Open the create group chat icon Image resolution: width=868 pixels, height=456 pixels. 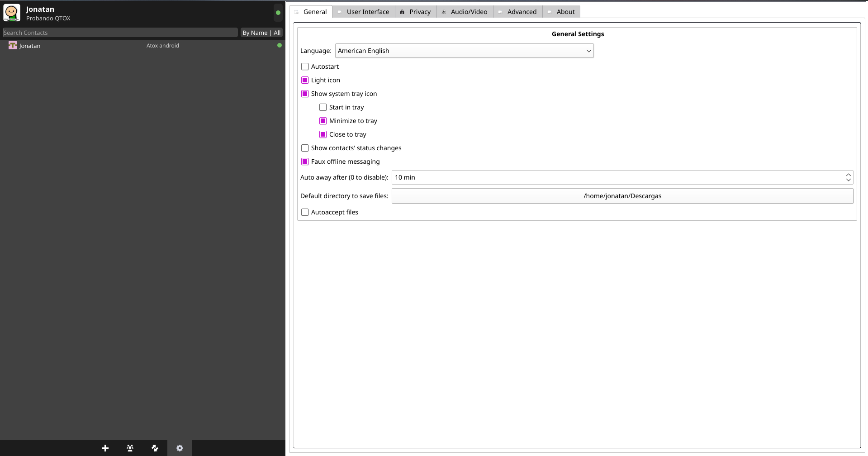pos(130,448)
